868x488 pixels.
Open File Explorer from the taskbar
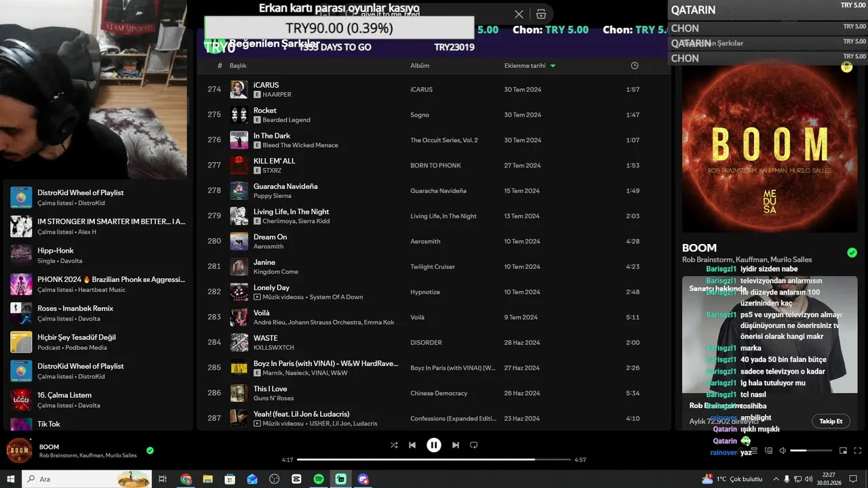[x=208, y=479]
